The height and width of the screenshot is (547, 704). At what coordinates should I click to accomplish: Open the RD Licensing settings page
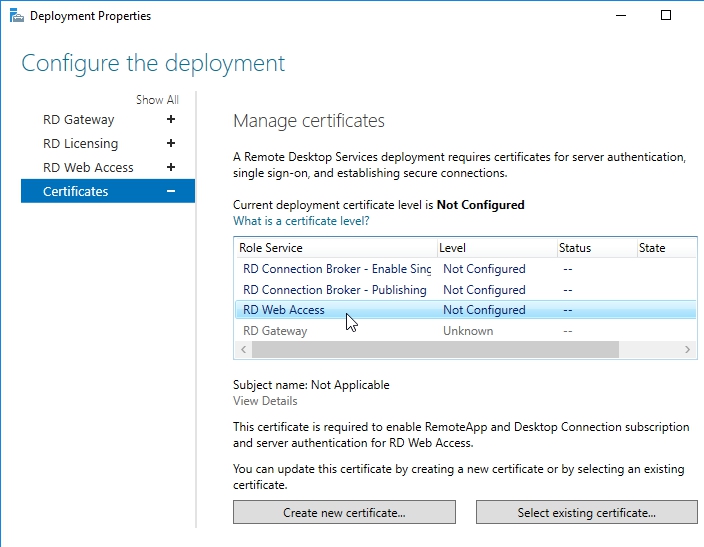[x=80, y=144]
